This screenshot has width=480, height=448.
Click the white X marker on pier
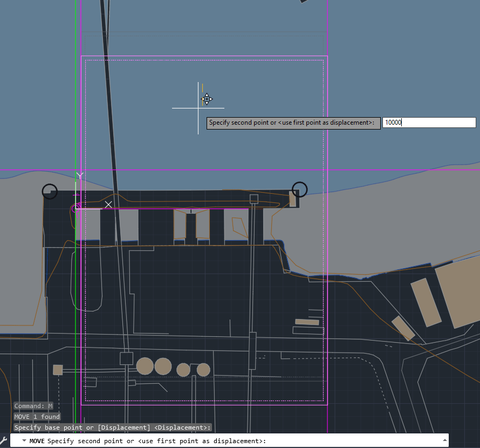[108, 204]
